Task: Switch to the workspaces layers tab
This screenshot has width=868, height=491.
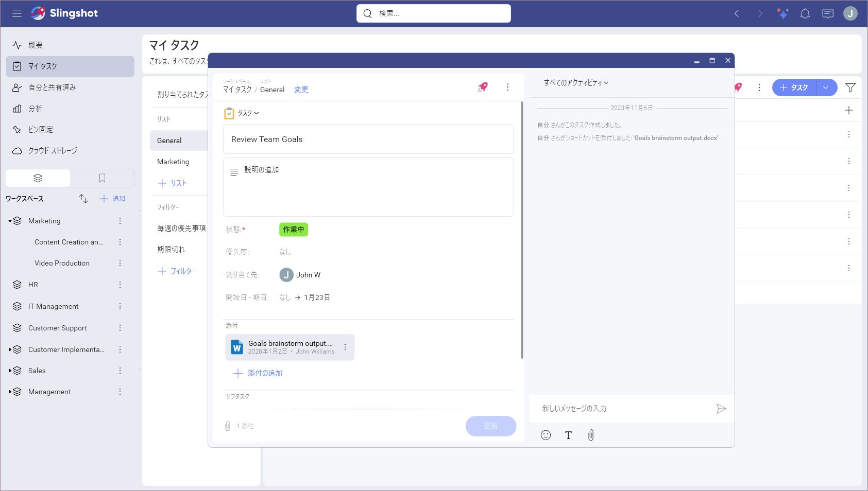Action: (38, 178)
